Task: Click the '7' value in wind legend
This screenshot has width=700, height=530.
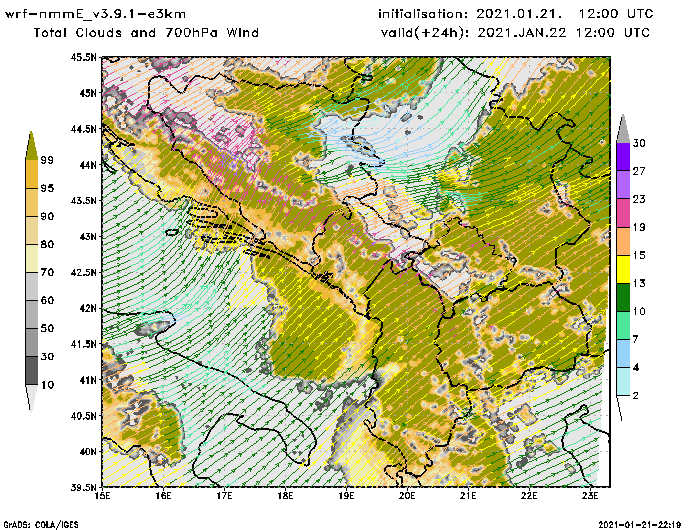Action: pos(636,340)
